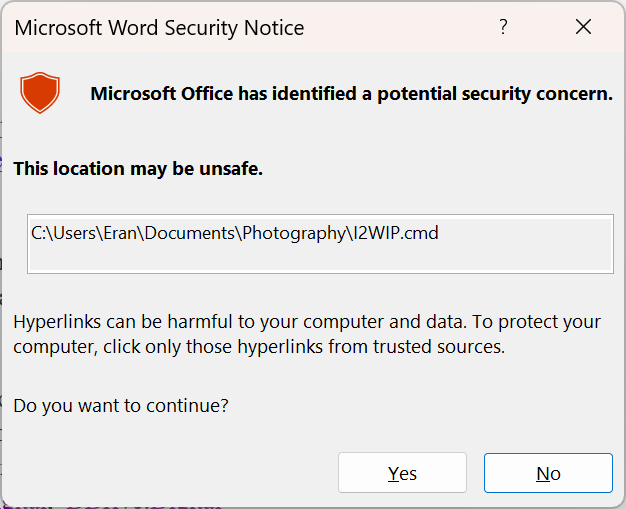Click the potential security concern heading text
Viewport: 626px width, 509px height.
[351, 94]
